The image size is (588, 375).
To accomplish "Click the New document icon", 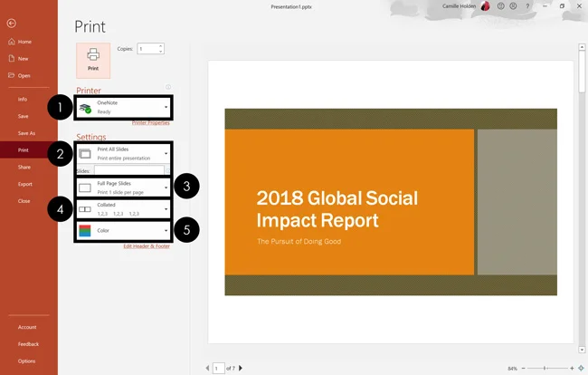I will 12,59.
